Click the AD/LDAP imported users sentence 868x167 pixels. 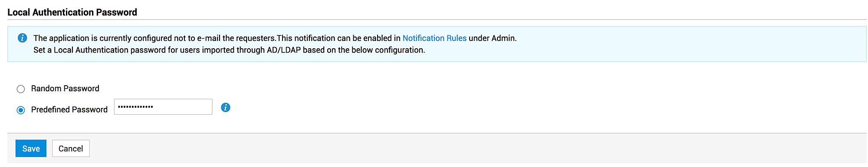[229, 50]
